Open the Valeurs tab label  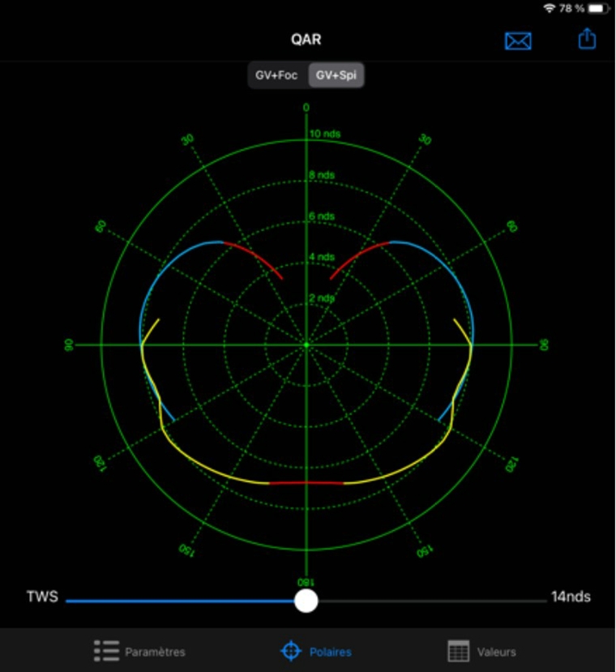pyautogui.click(x=496, y=652)
